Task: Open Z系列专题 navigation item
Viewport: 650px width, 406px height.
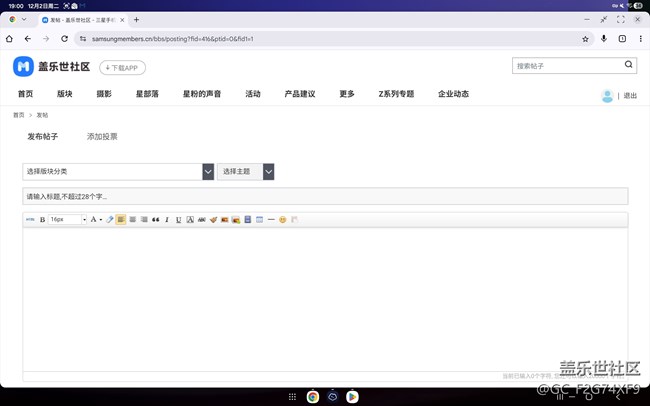Action: pyautogui.click(x=396, y=94)
